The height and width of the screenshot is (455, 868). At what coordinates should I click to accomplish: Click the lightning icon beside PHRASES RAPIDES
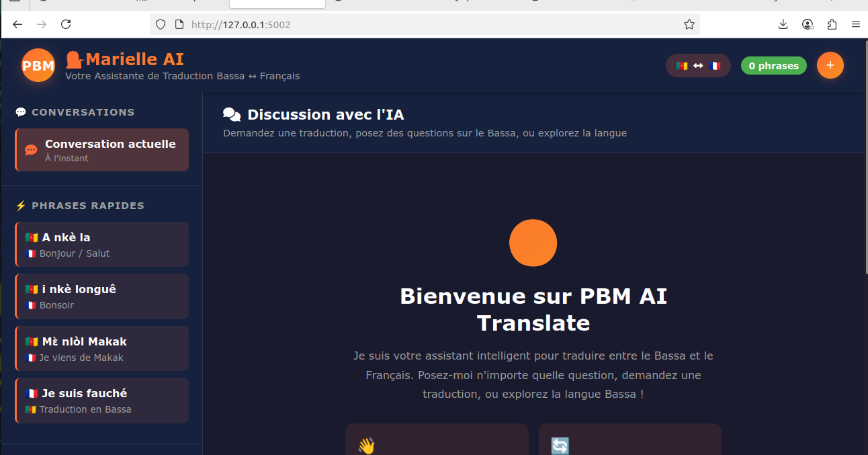point(21,205)
